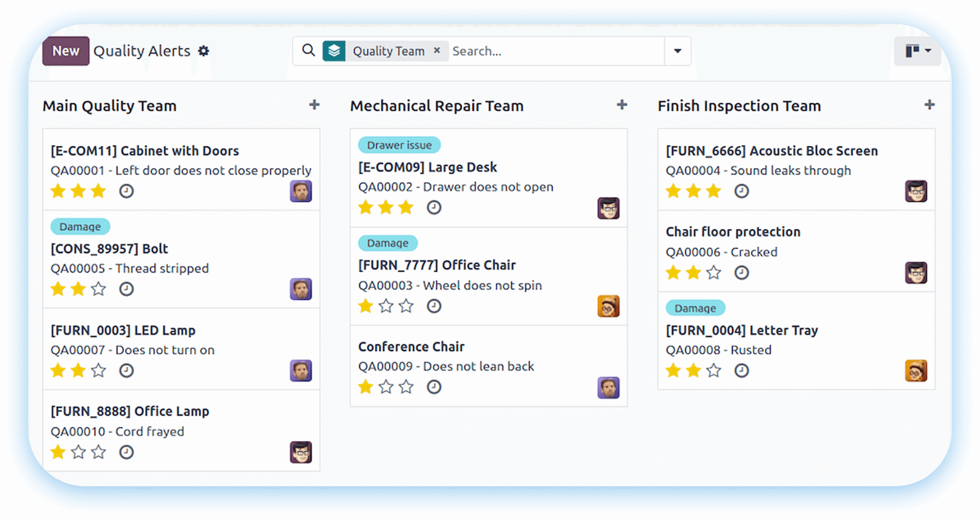This screenshot has width=980, height=519.
Task: Click the search magnifier icon
Action: coord(309,50)
